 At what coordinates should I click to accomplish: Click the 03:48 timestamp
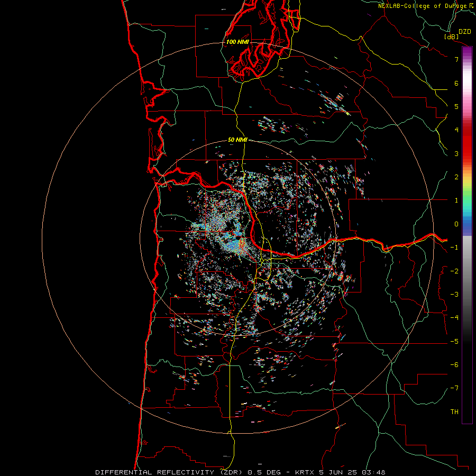click(x=373, y=472)
